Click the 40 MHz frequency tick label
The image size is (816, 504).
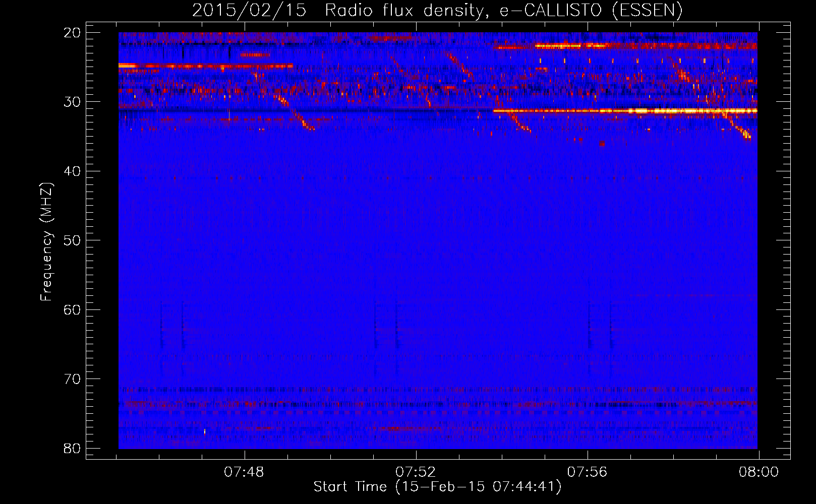pos(72,171)
